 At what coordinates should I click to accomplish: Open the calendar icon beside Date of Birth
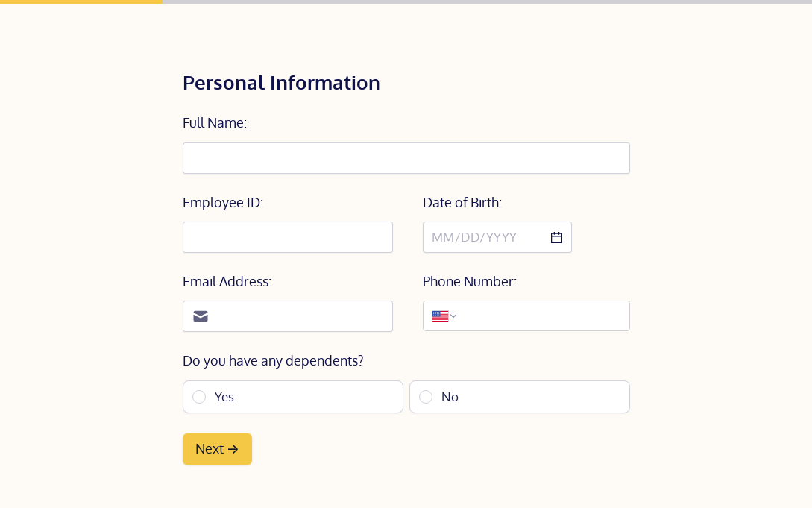pyautogui.click(x=556, y=237)
